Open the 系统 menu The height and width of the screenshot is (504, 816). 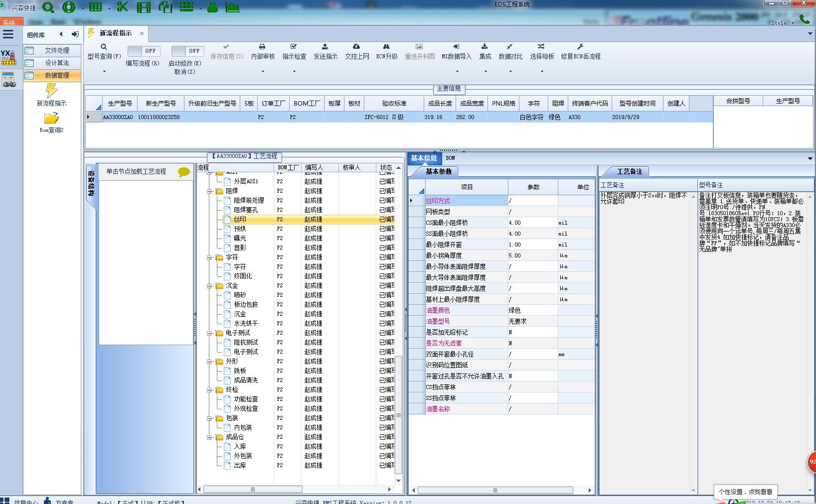pyautogui.click(x=11, y=22)
